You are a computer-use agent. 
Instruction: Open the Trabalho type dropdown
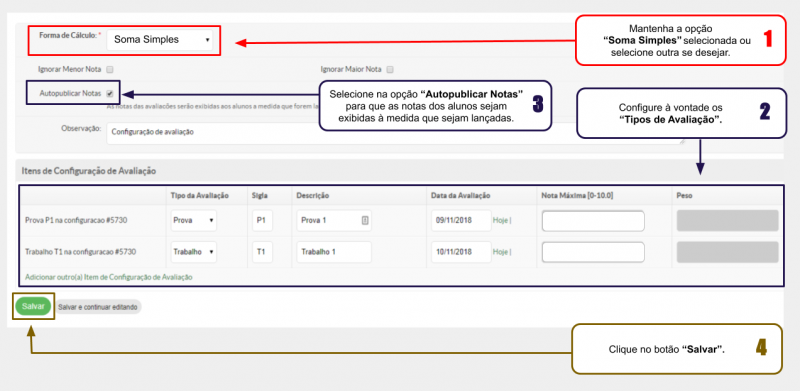coord(194,252)
